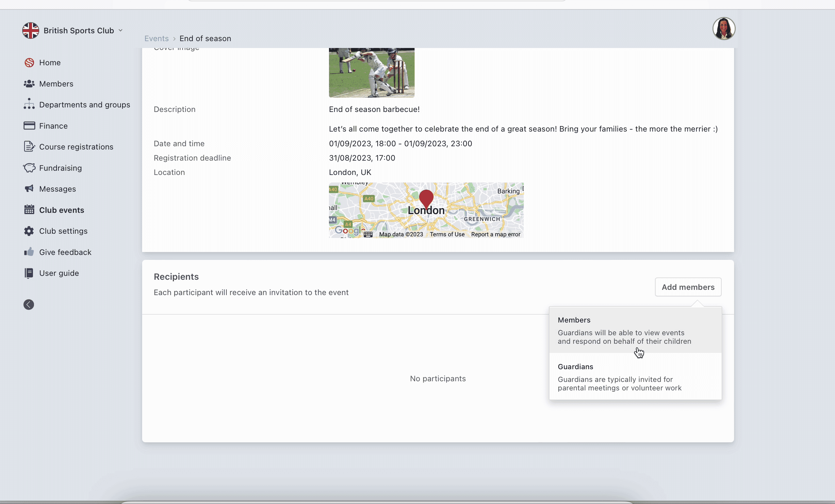Click the Course registrations document icon
Image resolution: width=835 pixels, height=504 pixels.
click(x=29, y=147)
